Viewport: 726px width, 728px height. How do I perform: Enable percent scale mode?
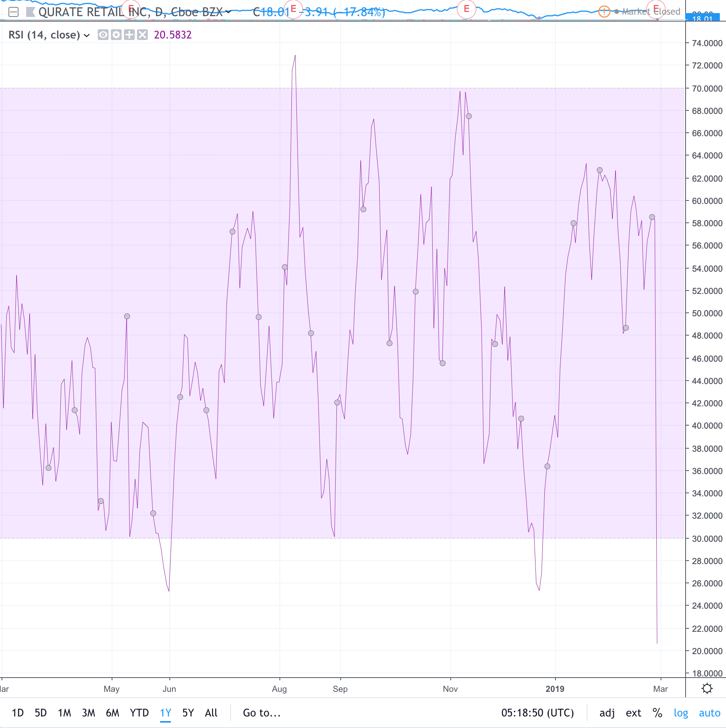657,713
